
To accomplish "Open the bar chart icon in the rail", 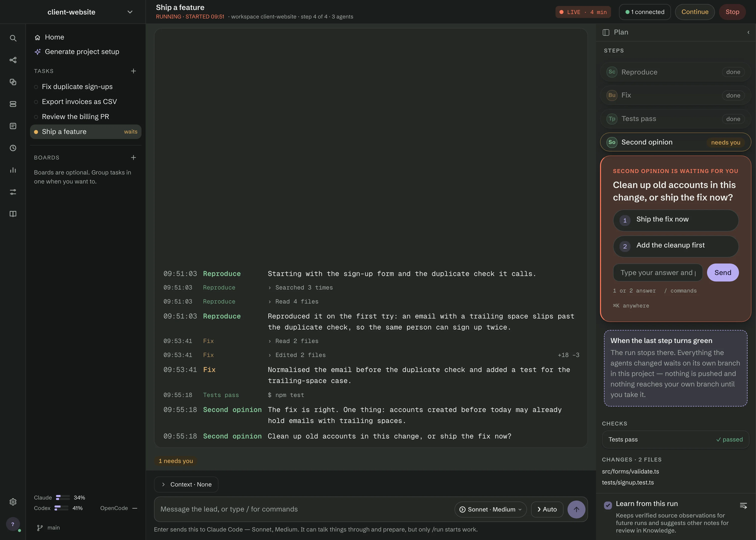I will pyautogui.click(x=13, y=170).
